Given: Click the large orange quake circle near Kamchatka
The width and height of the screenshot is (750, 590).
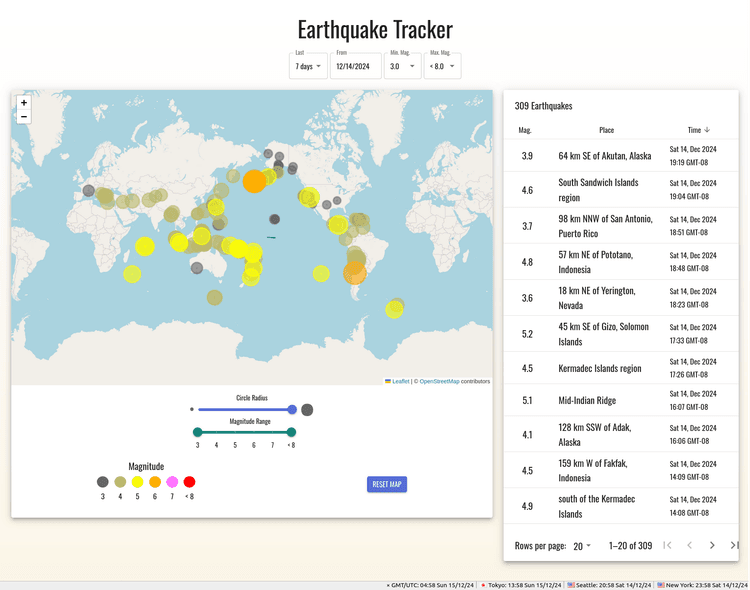Looking at the screenshot, I should click(254, 181).
